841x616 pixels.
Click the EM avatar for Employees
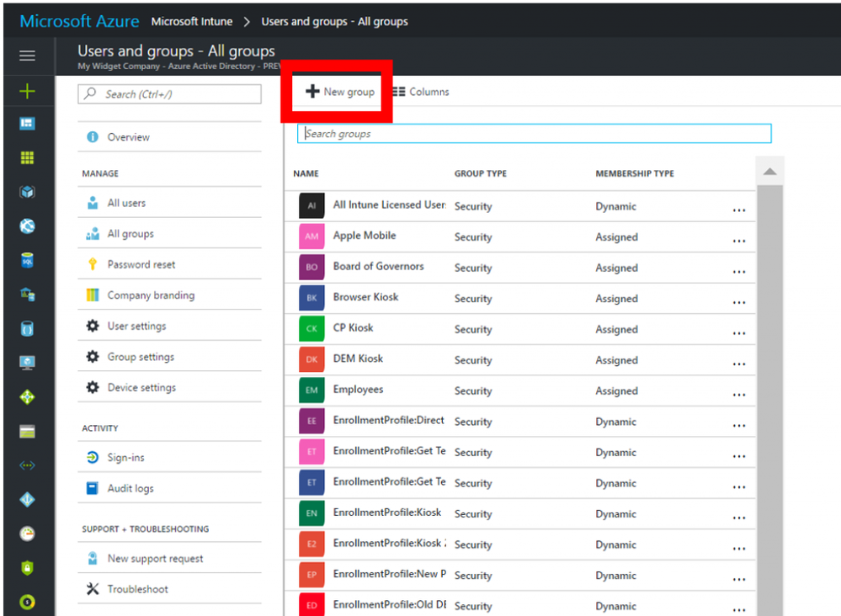tap(311, 390)
